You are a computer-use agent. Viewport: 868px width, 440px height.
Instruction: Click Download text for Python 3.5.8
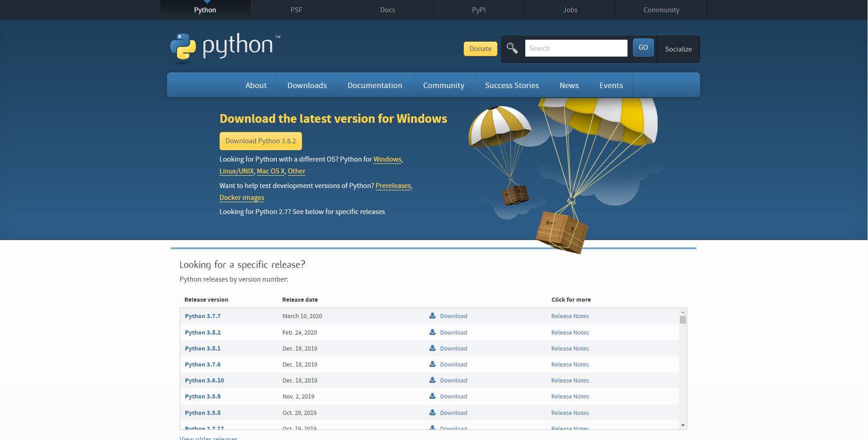pyautogui.click(x=454, y=413)
